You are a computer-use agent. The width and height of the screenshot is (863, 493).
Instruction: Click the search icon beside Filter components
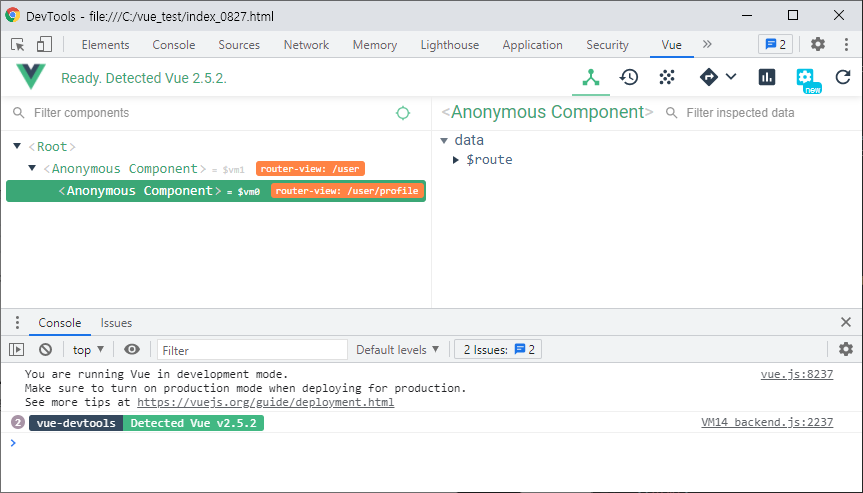pyautogui.click(x=19, y=113)
